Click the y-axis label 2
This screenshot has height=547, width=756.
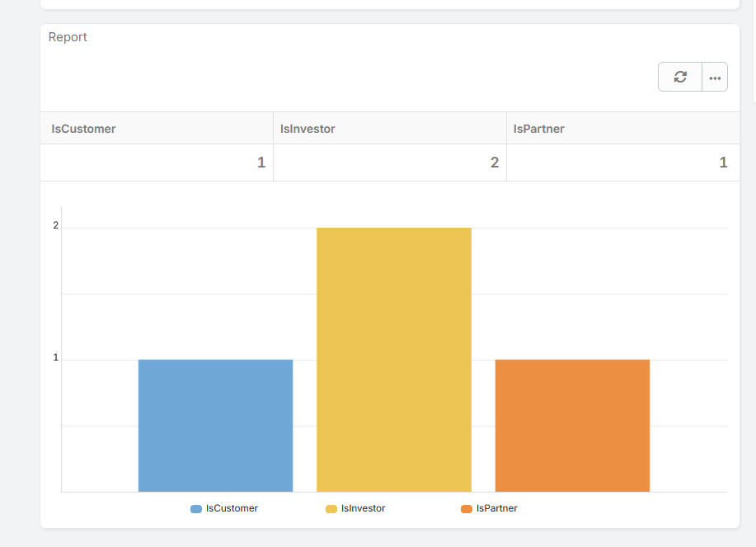click(x=56, y=226)
